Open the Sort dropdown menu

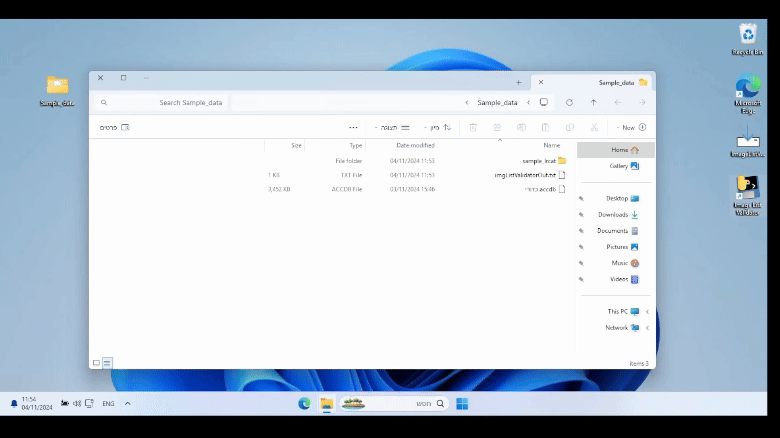pos(437,127)
